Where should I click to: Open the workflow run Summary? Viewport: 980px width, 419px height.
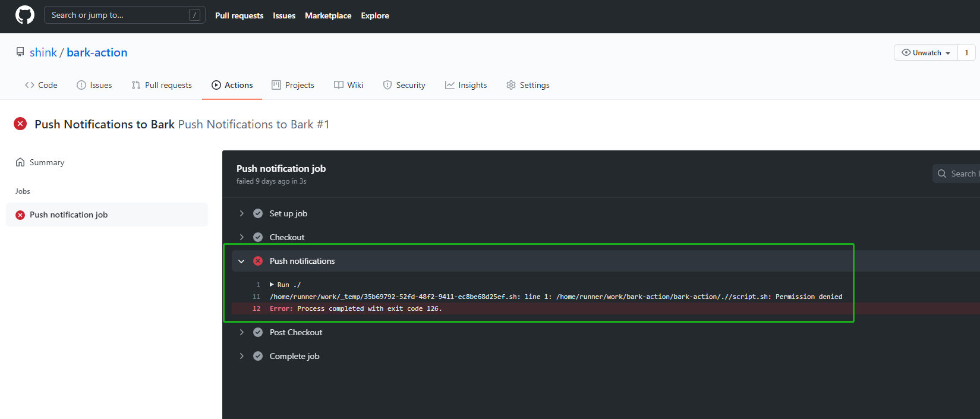[47, 162]
